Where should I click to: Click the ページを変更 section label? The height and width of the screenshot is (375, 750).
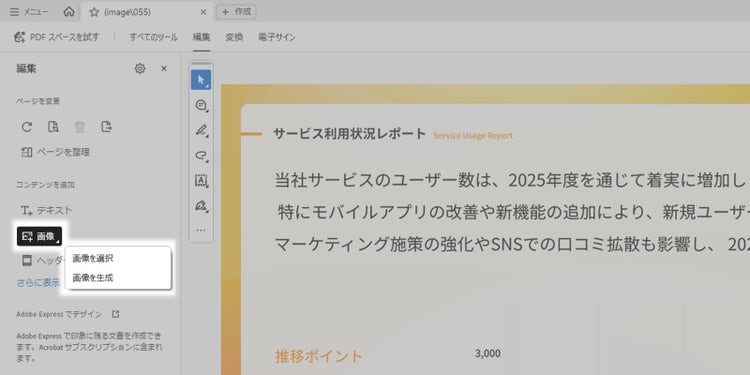[x=38, y=101]
